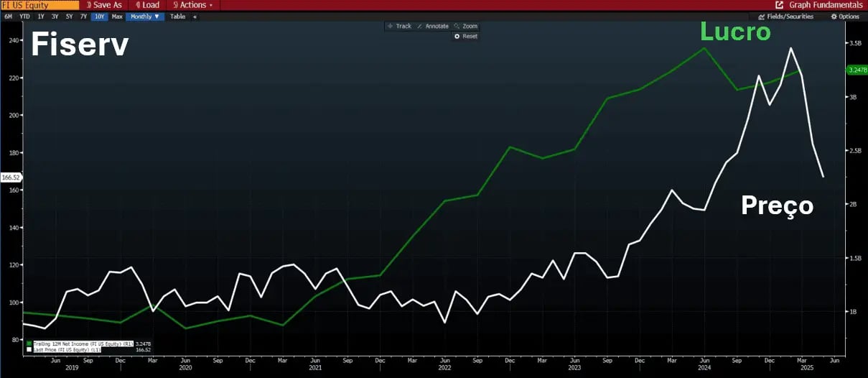Click the Graph Fundamentals title text
This screenshot has height=378, width=868.
(826, 4)
